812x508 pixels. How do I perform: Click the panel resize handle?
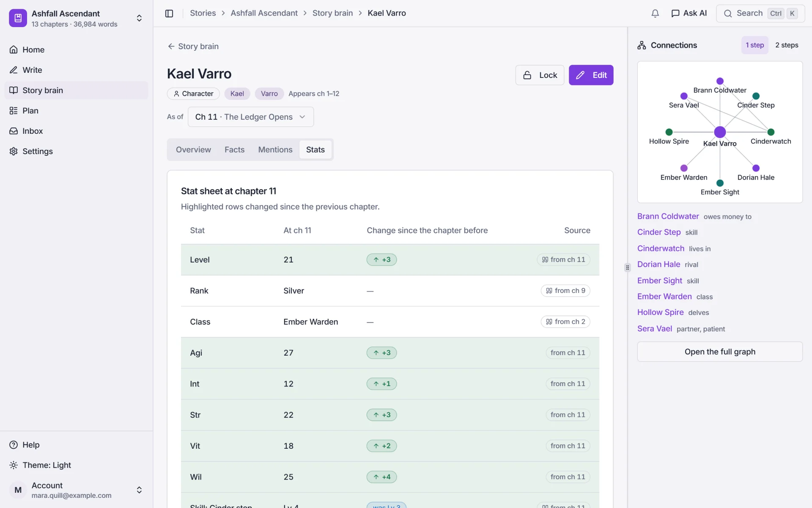628,268
